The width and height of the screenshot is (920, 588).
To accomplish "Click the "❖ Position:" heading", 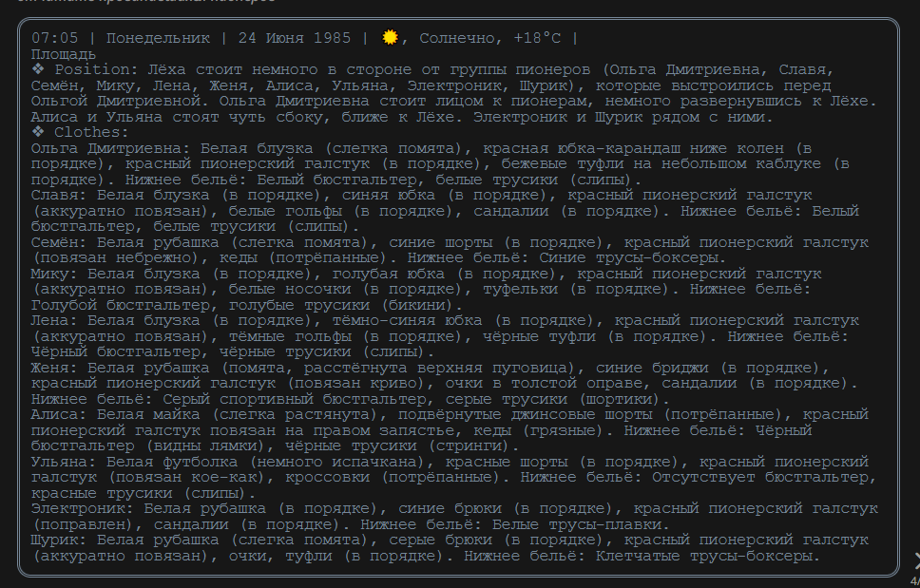I will coord(85,69).
